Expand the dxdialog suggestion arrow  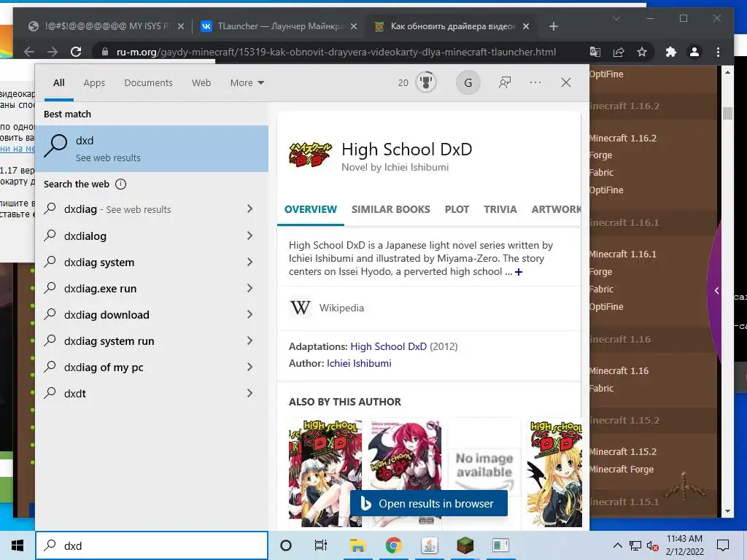(249, 236)
